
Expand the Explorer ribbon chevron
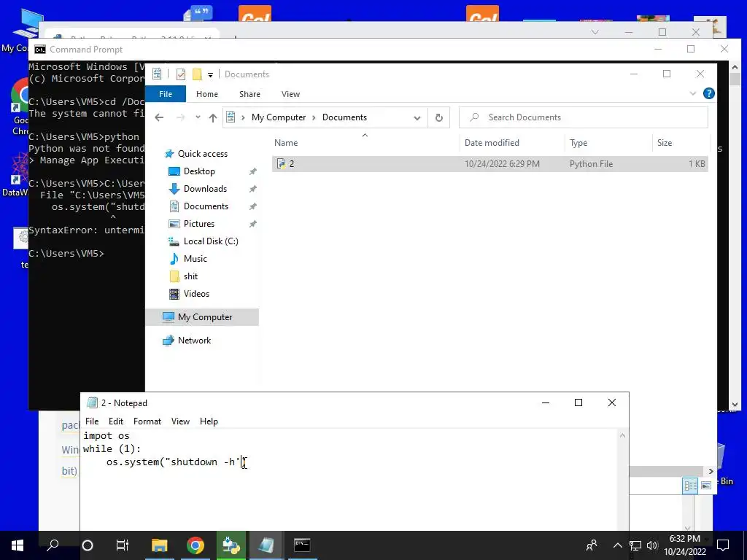tap(693, 94)
